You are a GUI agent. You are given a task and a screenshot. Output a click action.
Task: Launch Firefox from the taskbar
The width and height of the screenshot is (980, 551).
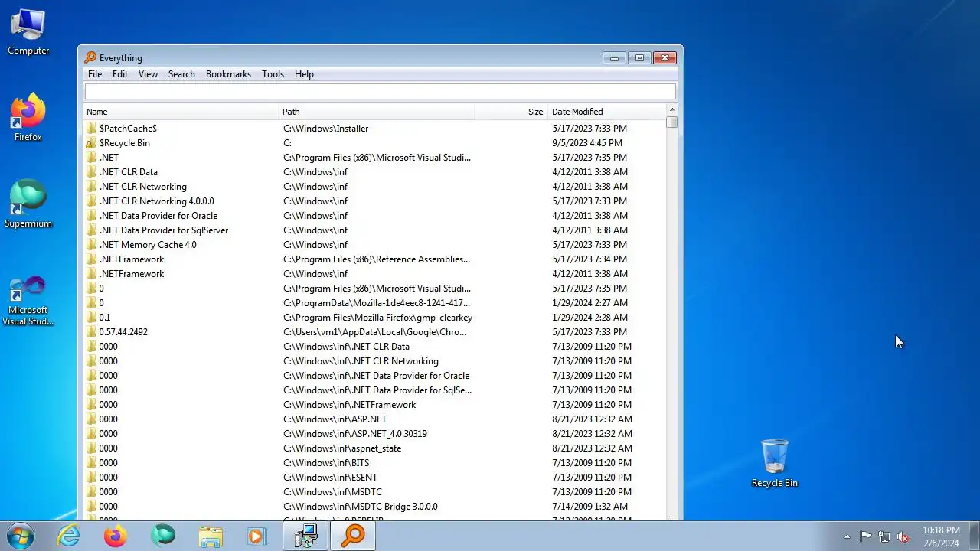116,536
